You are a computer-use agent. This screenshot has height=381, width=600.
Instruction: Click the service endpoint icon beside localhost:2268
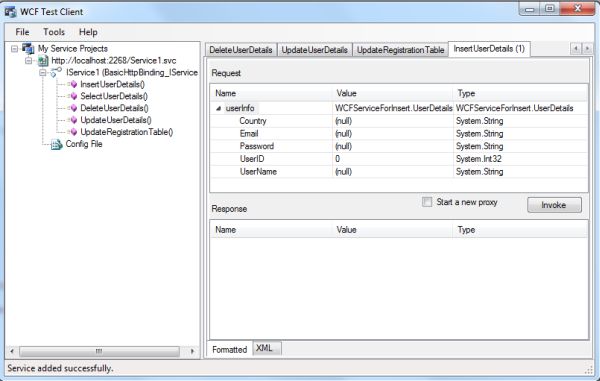43,60
